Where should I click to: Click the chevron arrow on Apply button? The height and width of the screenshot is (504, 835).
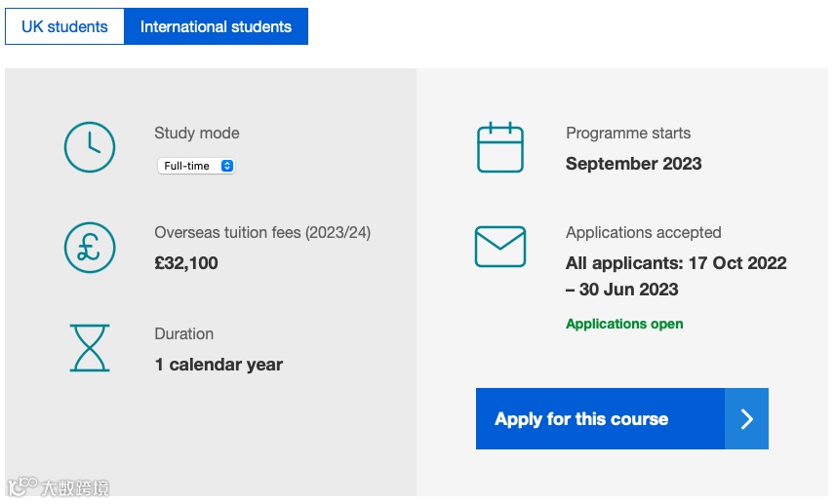pyautogui.click(x=746, y=419)
